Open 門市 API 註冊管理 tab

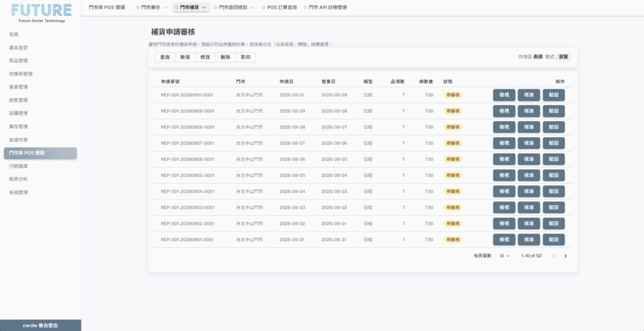coord(325,8)
